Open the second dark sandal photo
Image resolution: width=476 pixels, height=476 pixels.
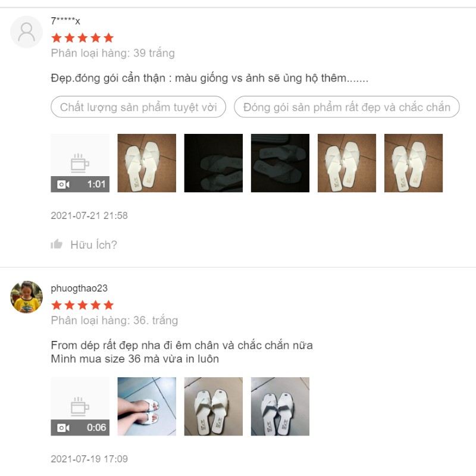280,163
